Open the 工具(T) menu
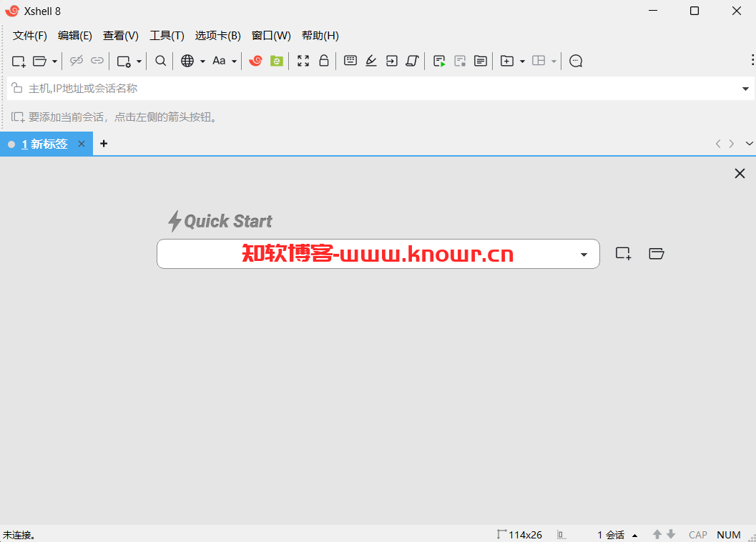 tap(167, 36)
